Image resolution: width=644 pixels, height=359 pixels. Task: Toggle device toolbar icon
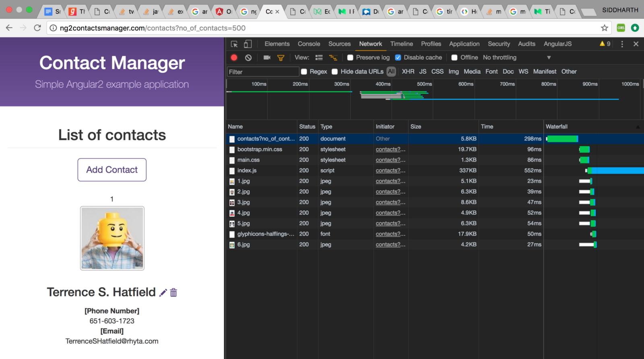(248, 44)
